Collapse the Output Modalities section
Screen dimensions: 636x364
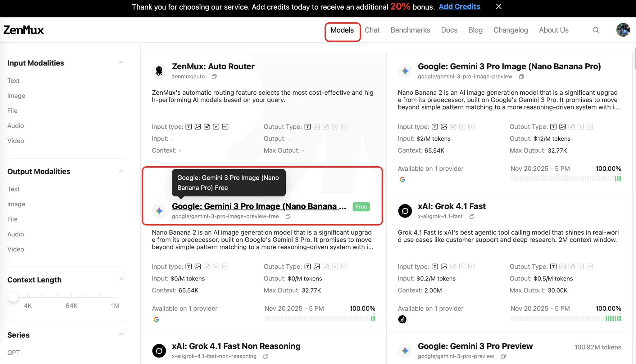point(121,171)
